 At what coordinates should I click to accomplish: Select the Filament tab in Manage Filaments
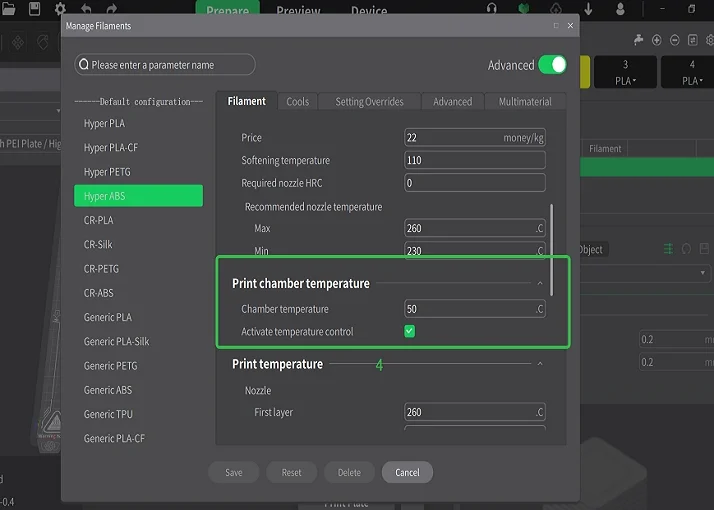[246, 101]
